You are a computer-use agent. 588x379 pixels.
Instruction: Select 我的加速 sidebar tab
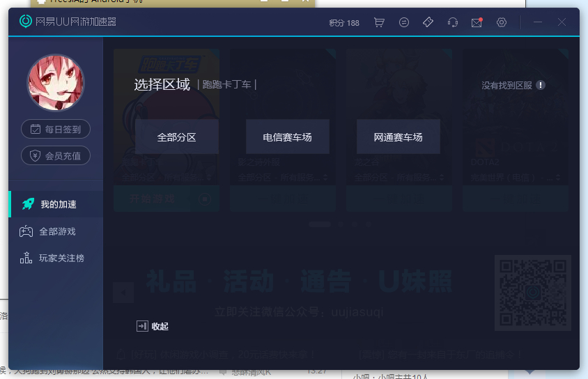pyautogui.click(x=56, y=204)
